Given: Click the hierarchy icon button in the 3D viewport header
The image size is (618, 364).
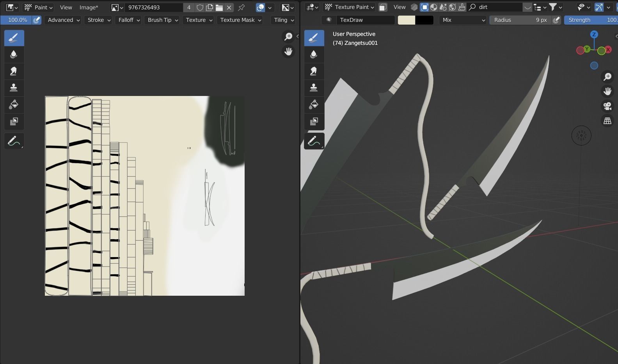Looking at the screenshot, I should pos(540,7).
